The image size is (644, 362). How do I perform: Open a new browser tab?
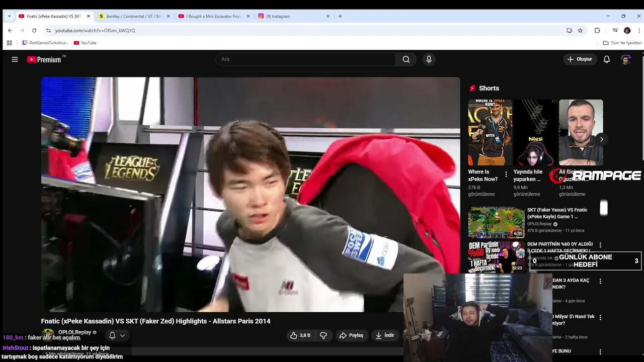point(340,16)
